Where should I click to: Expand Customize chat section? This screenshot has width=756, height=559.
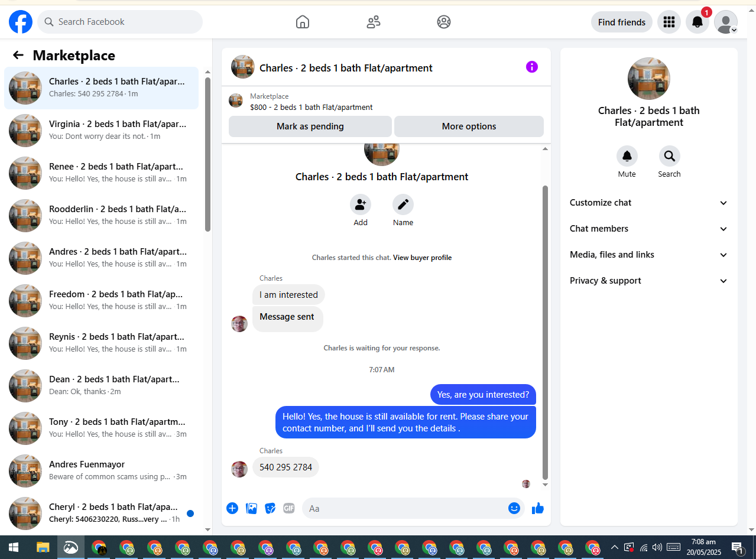click(649, 203)
